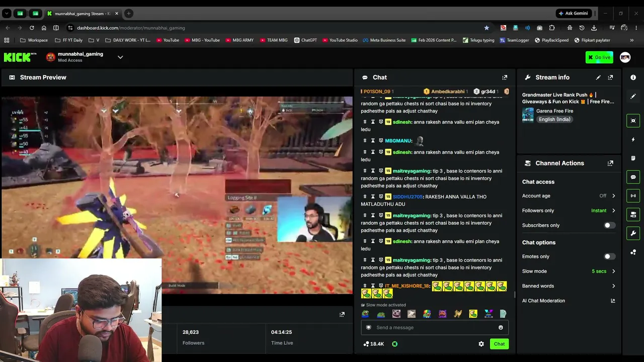Viewport: 644px width, 362px height.
Task: Open the YouTube Studio bookmark
Action: click(340, 40)
